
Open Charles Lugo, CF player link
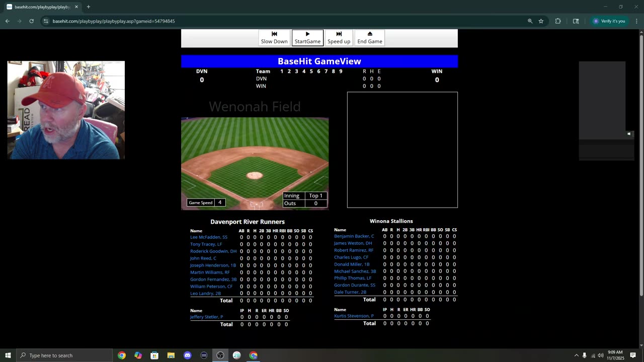click(351, 257)
